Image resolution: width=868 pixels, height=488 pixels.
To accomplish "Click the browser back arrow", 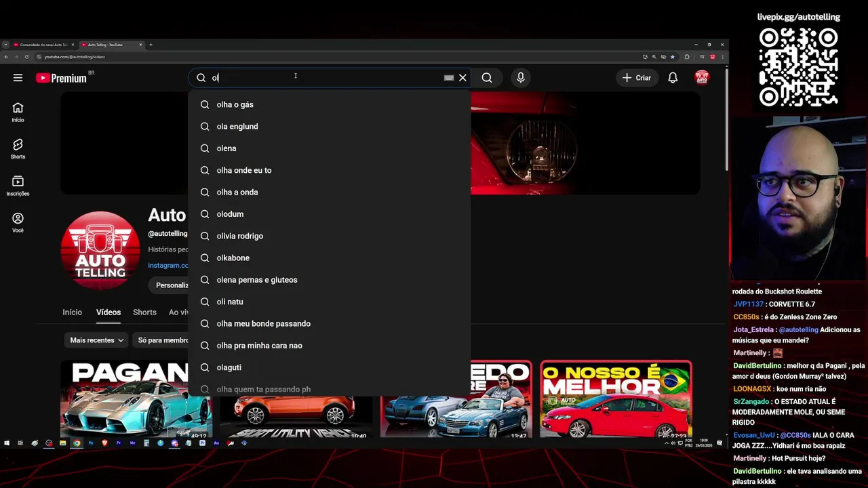I will 6,57.
